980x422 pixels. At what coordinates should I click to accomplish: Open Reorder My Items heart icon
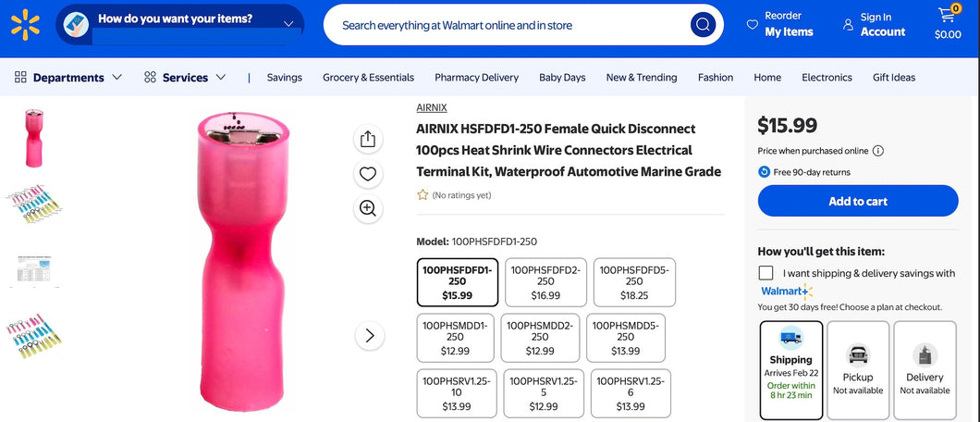click(x=753, y=25)
